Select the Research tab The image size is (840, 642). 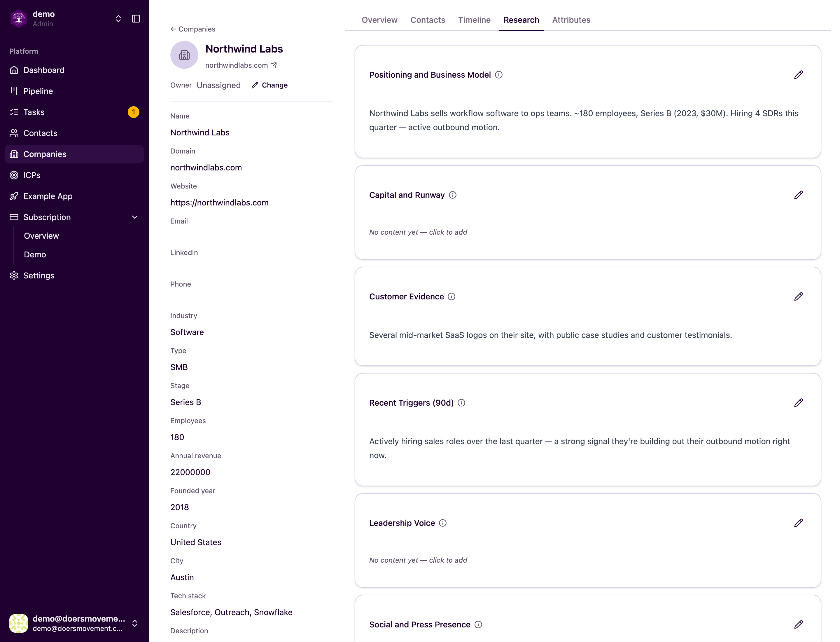click(521, 20)
